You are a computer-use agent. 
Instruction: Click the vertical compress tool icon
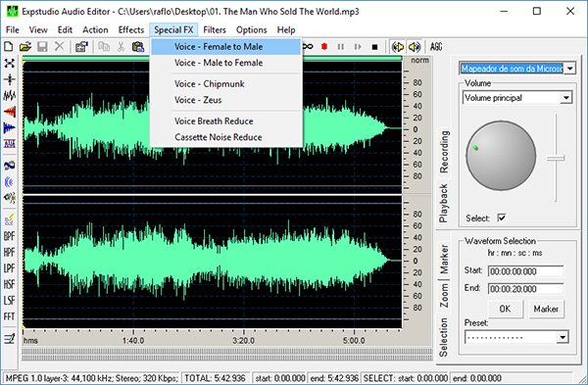tap(10, 79)
